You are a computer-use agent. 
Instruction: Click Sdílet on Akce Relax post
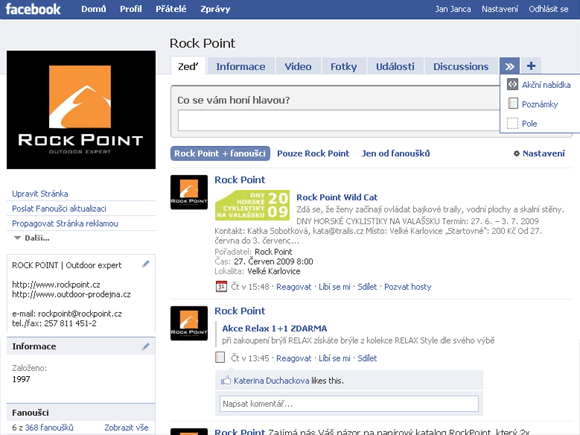click(x=367, y=358)
